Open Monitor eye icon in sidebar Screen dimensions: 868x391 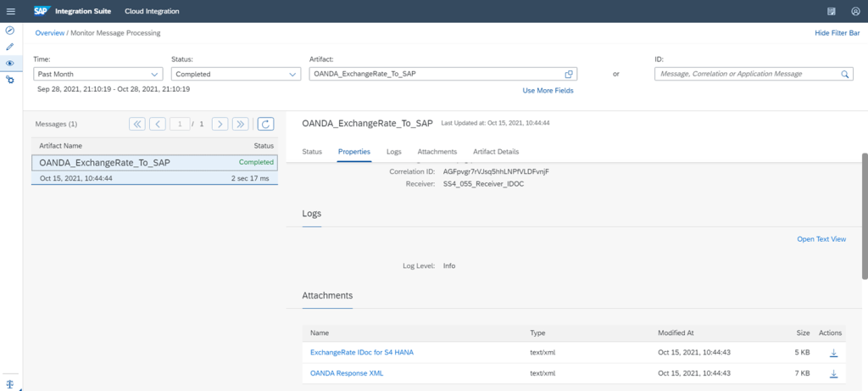click(9, 63)
